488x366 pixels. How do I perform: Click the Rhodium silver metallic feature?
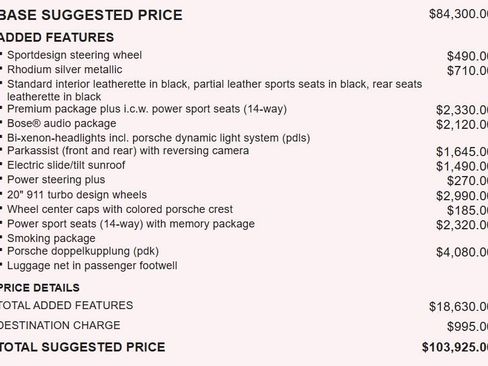click(65, 69)
